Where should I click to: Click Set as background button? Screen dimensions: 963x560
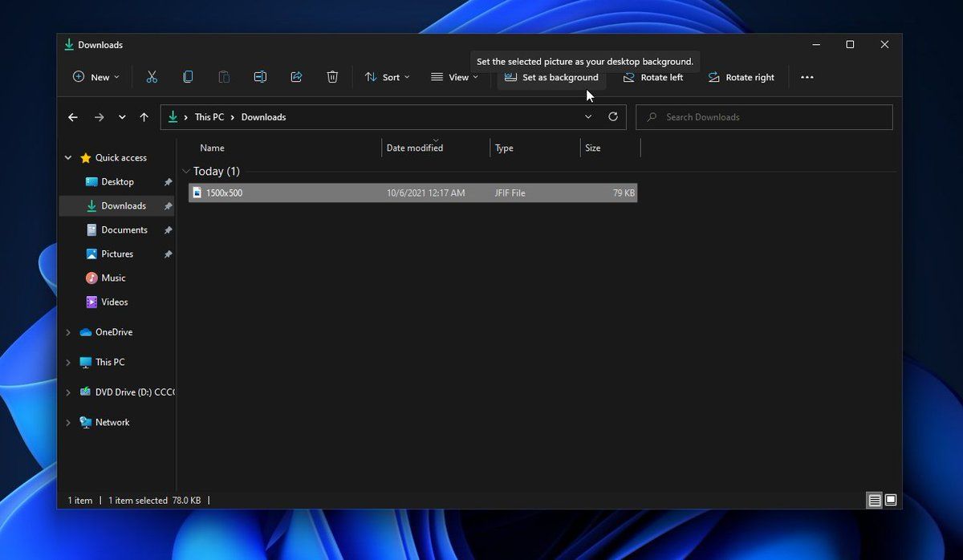pos(551,77)
